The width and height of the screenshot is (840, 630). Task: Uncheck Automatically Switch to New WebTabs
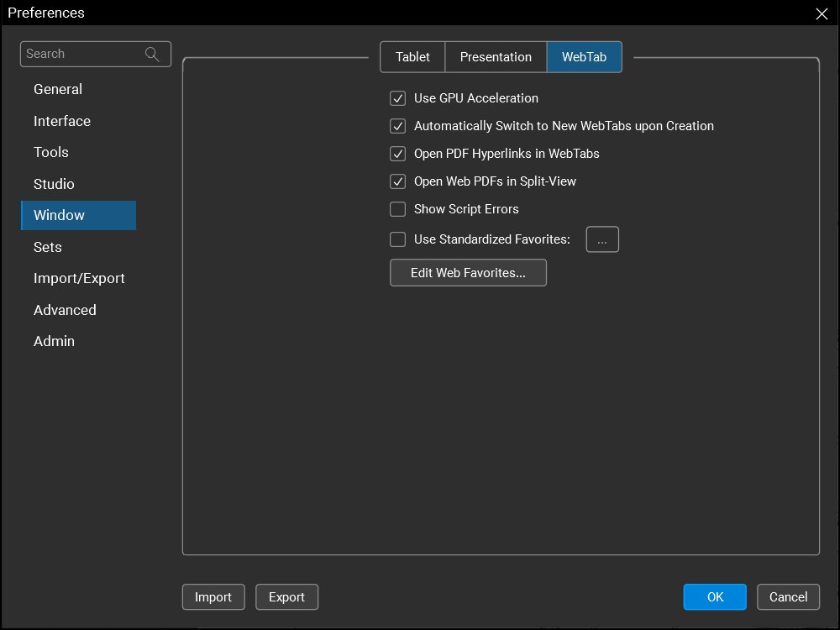click(x=398, y=126)
